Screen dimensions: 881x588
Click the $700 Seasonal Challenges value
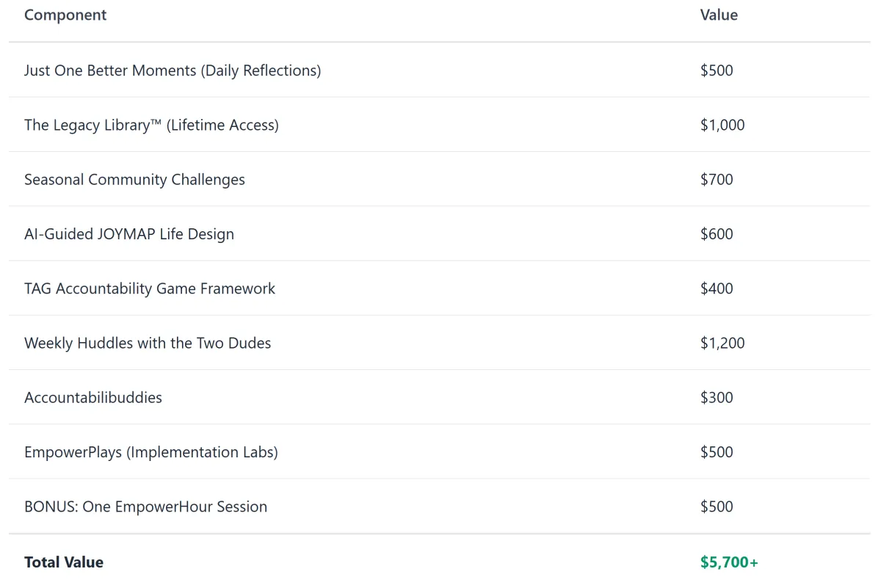717,179
